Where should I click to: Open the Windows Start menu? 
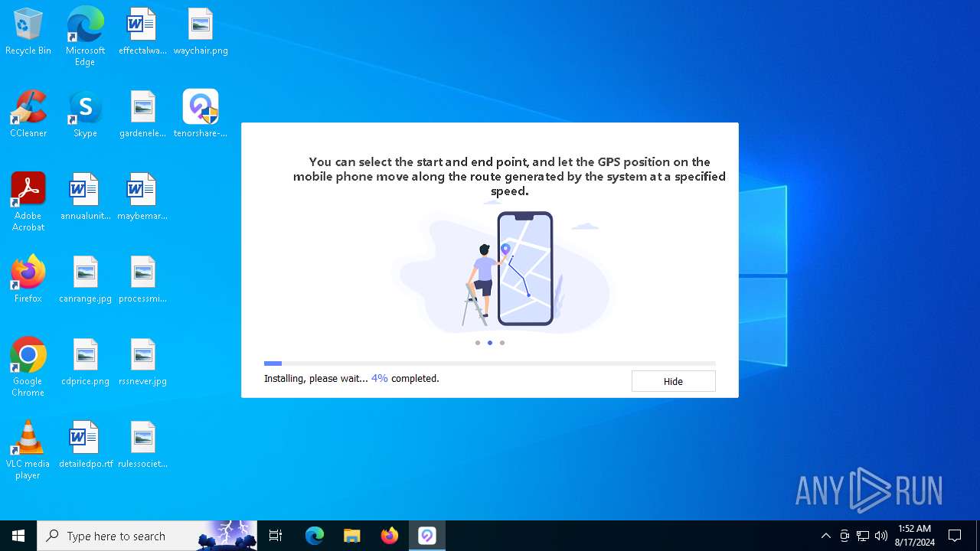click(x=18, y=536)
